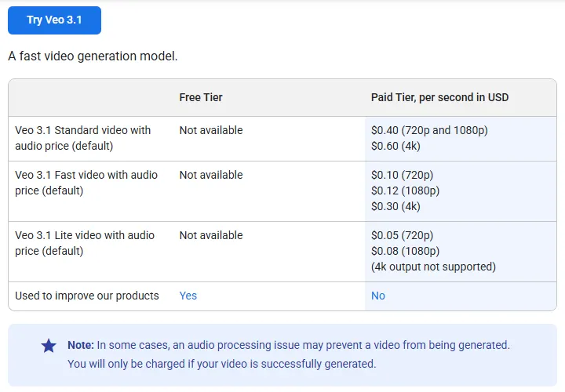Select the '$0.05 (720p)' price
The image size is (565, 392).
tap(402, 235)
